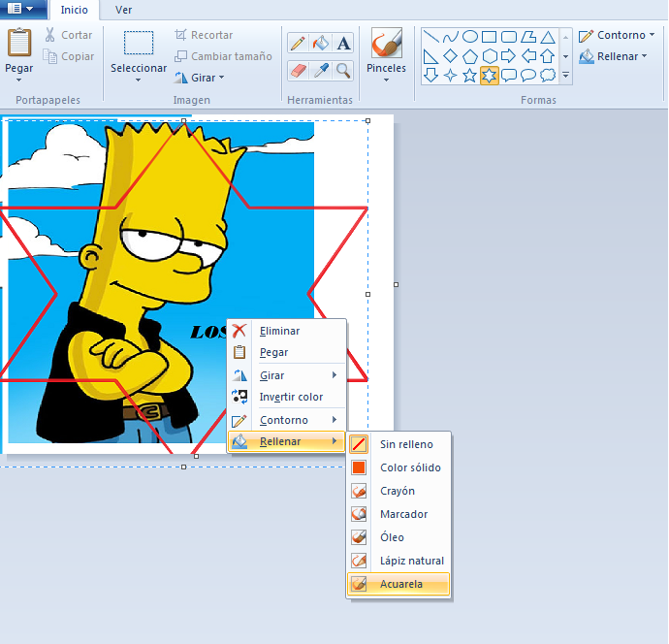Choose the Down arrow shape

(x=430, y=76)
